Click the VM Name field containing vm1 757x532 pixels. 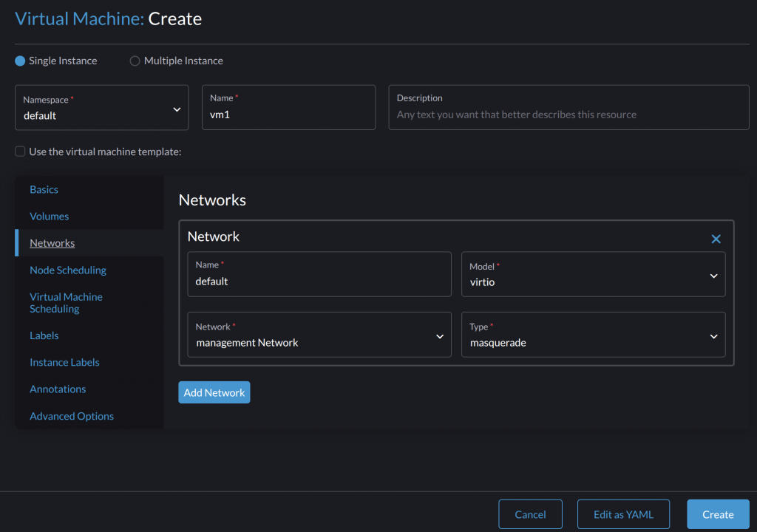click(288, 115)
